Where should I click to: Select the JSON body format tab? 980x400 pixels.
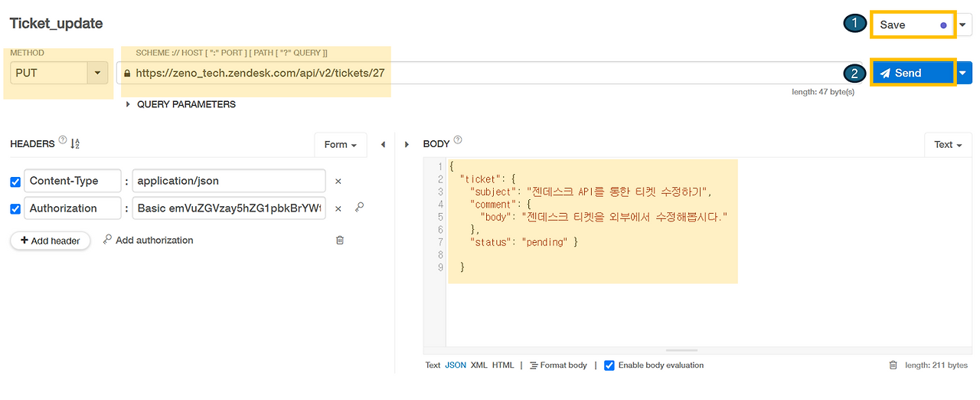tap(456, 366)
